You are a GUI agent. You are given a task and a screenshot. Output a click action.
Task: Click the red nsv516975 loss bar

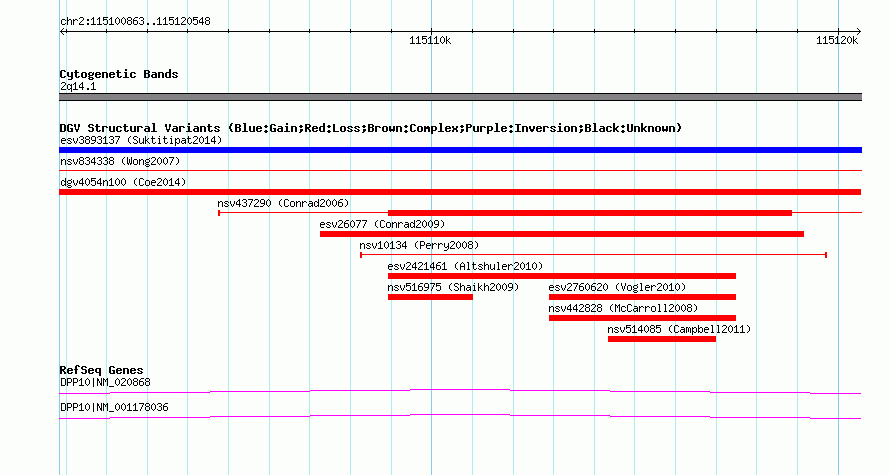click(430, 297)
